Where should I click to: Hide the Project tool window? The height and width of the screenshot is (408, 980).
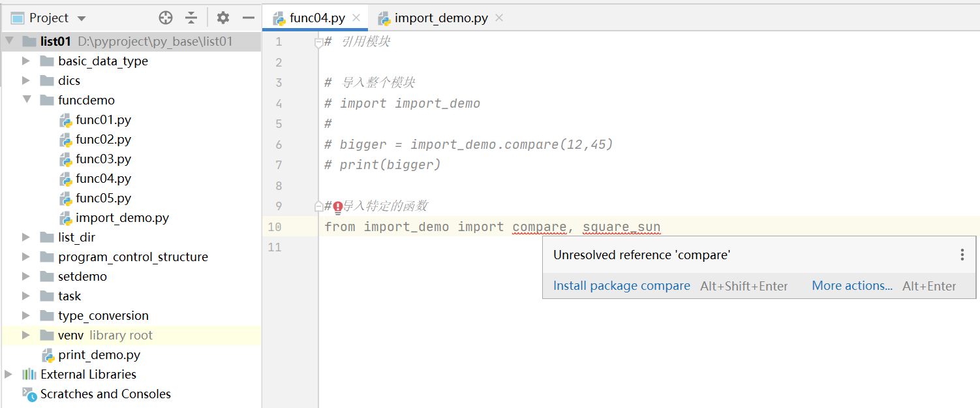pos(247,18)
